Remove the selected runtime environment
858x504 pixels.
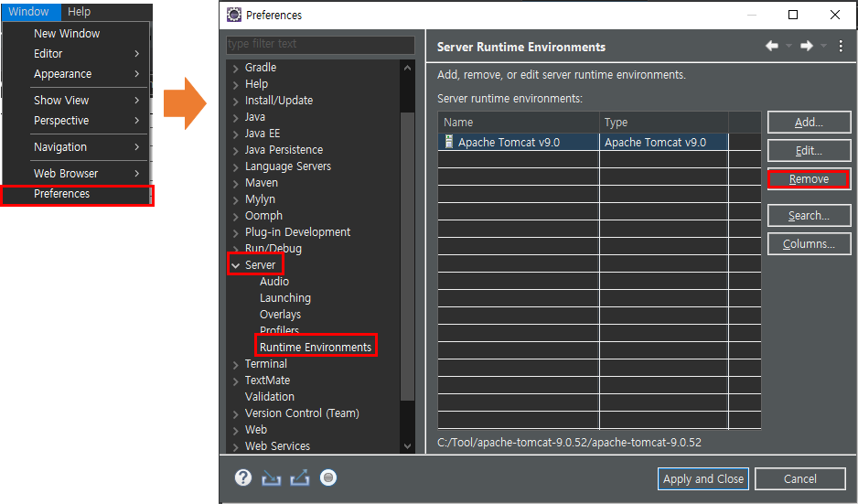(809, 179)
